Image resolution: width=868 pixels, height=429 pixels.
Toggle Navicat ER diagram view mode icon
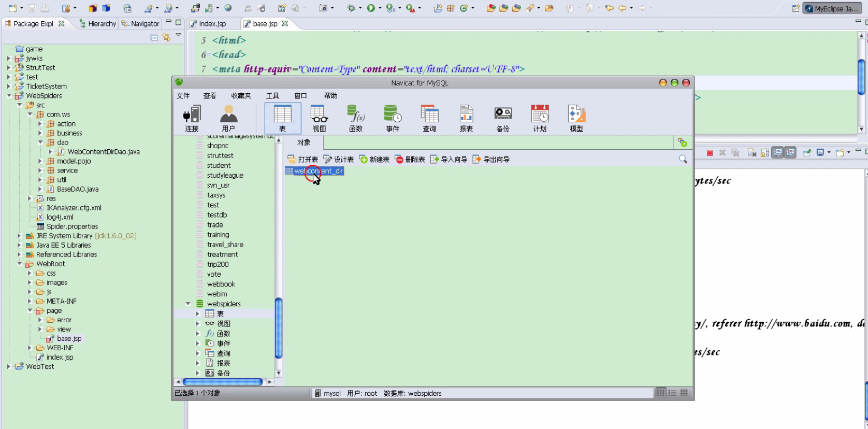pos(684,393)
